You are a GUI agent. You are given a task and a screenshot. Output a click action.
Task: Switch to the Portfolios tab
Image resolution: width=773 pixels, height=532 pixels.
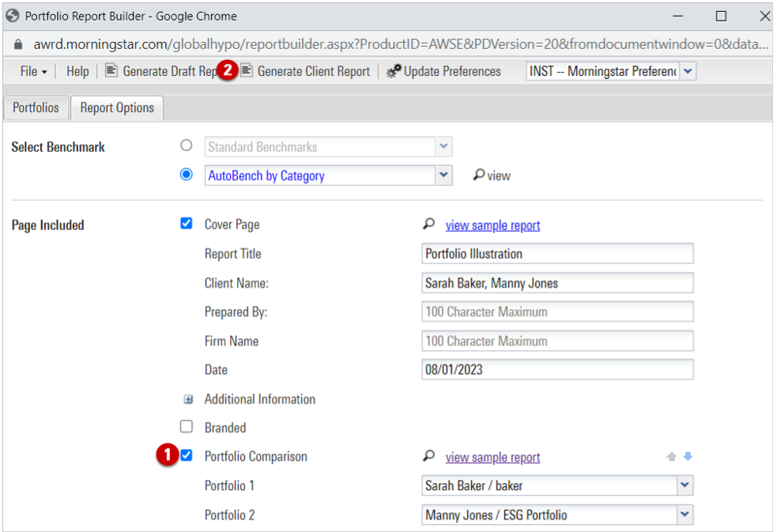[x=36, y=108]
